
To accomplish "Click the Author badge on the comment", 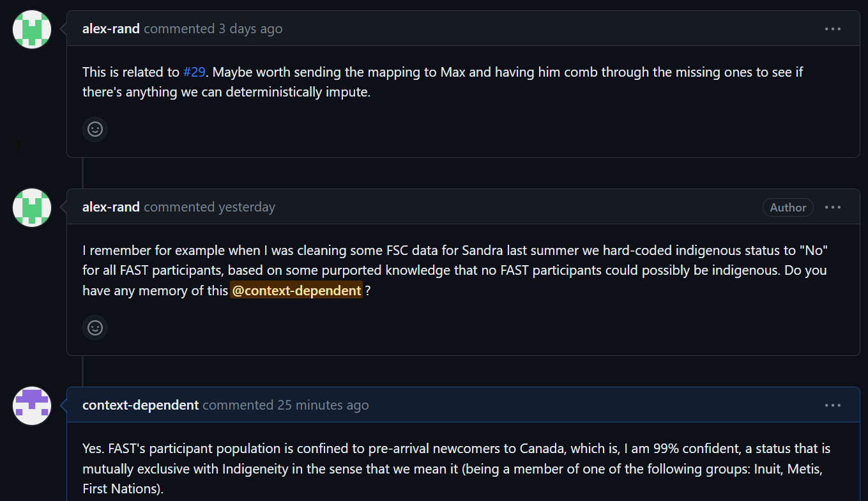I will 788,207.
